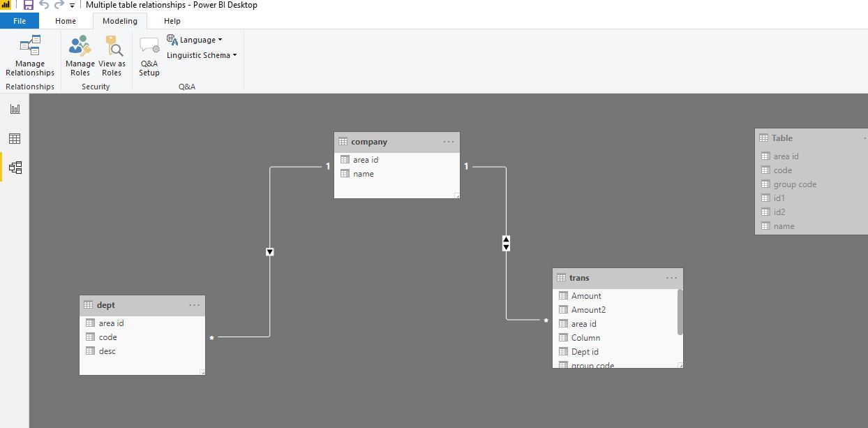Select the dept table header
868x428 pixels.
[x=142, y=305]
